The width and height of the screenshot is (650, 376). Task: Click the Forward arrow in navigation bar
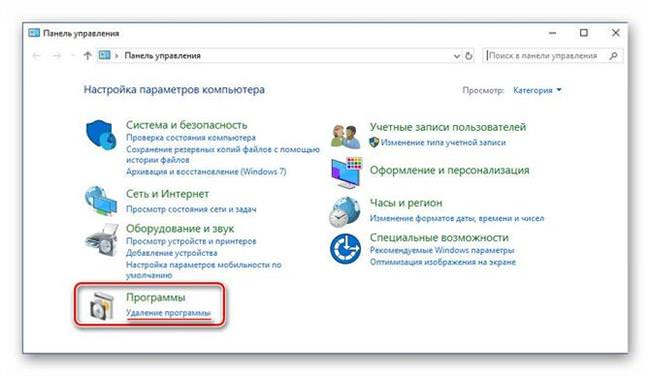[56, 56]
